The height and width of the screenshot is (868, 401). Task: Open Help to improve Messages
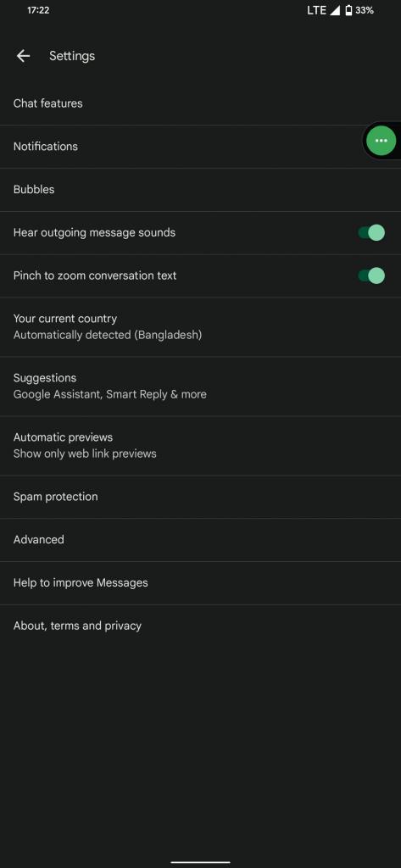pyautogui.click(x=200, y=583)
